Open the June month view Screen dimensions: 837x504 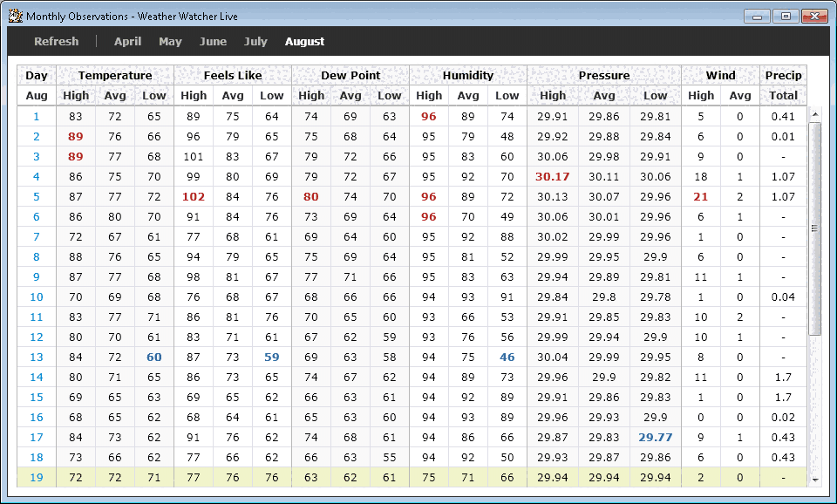pos(213,41)
